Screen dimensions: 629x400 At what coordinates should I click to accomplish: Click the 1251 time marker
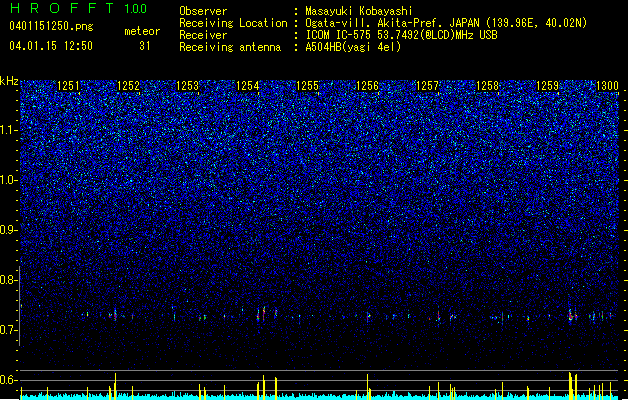pos(68,86)
